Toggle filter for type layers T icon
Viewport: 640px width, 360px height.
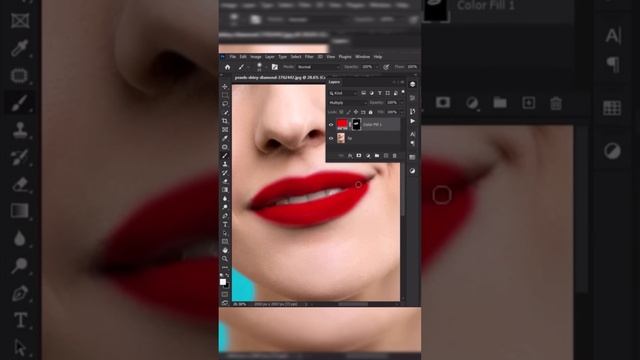point(380,93)
